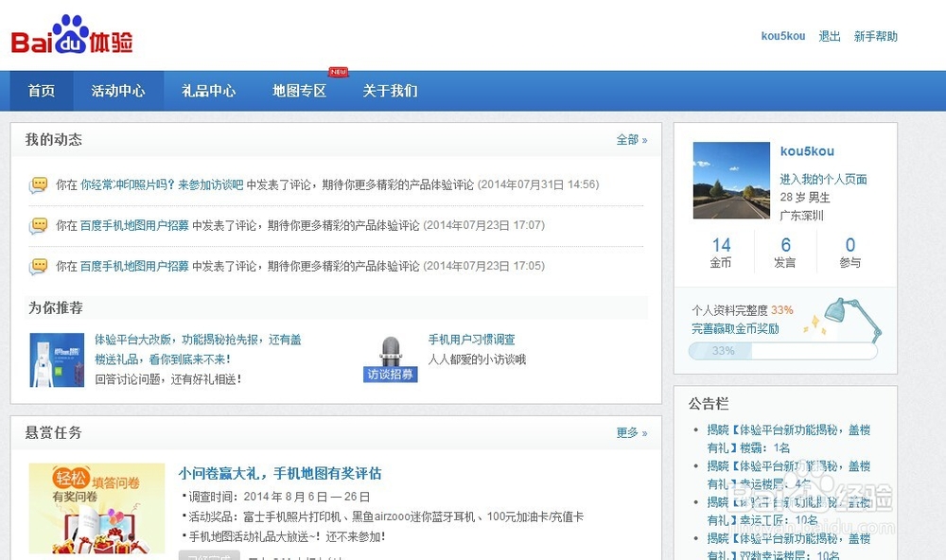This screenshot has height=560, width=946.
Task: Click kou5kou name in profile card
Action: click(x=807, y=151)
